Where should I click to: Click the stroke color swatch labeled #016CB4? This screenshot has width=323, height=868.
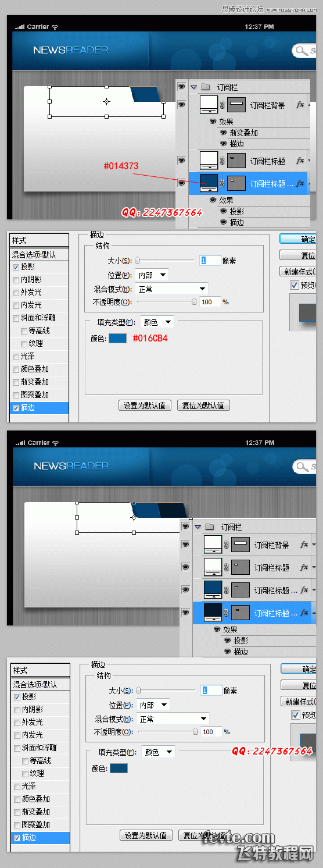click(117, 338)
